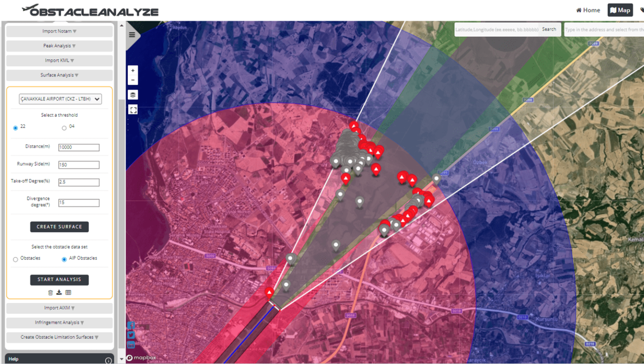Go to the Home page
644x364 pixels.
[588, 10]
